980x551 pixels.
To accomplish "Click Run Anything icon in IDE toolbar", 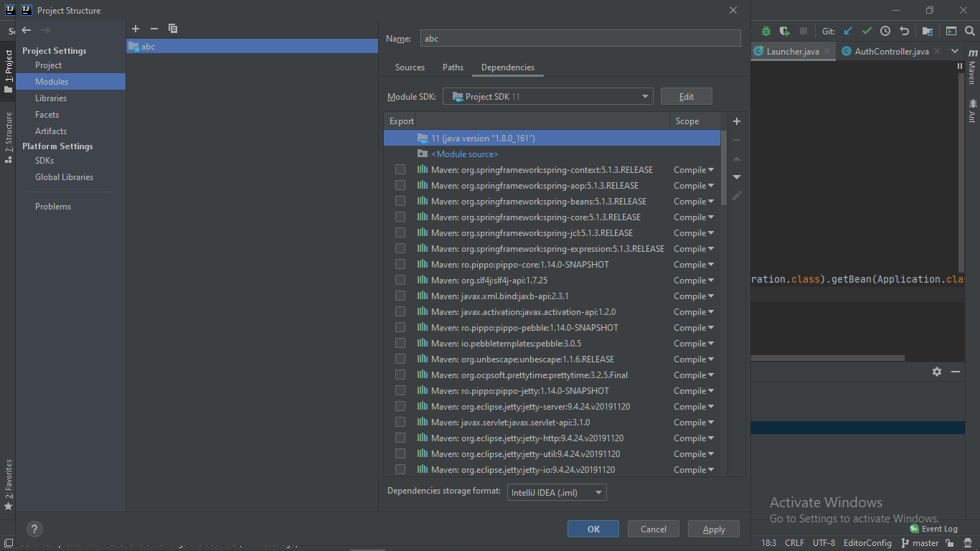I will tap(951, 31).
